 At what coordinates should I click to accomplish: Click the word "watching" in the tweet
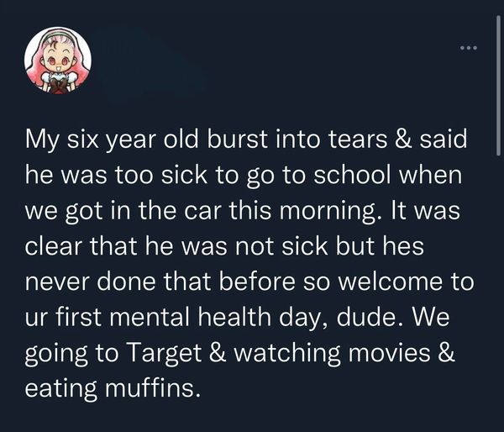point(286,353)
